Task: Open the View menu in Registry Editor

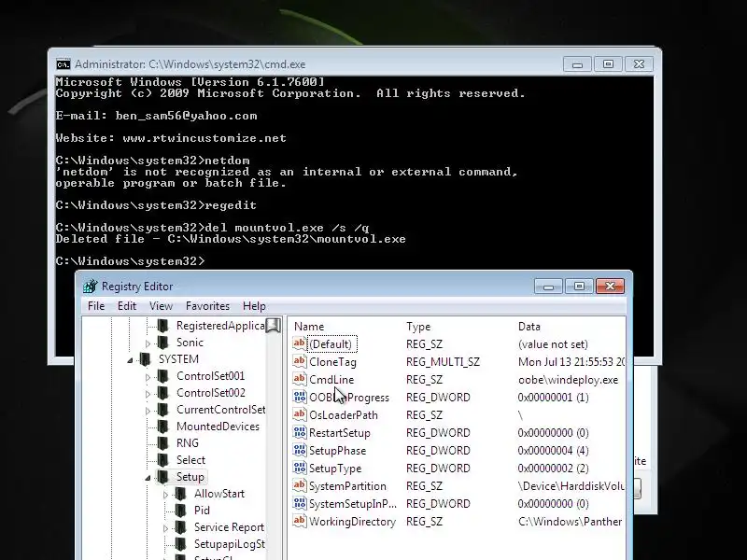Action: [161, 306]
